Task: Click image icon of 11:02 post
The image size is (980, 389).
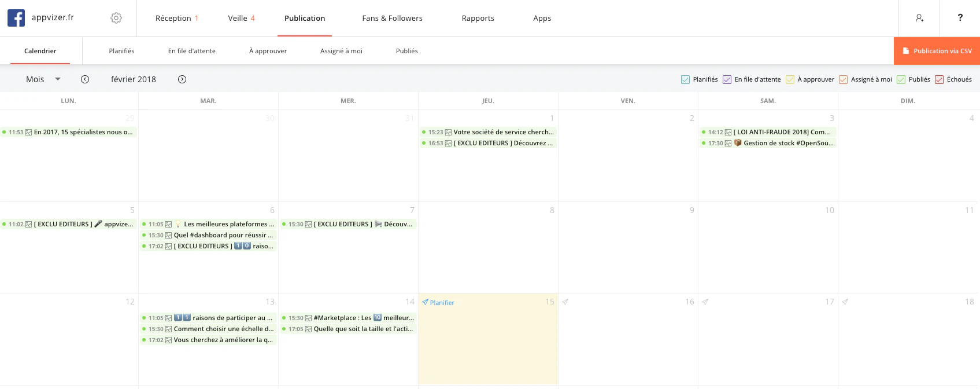Action: 28,225
